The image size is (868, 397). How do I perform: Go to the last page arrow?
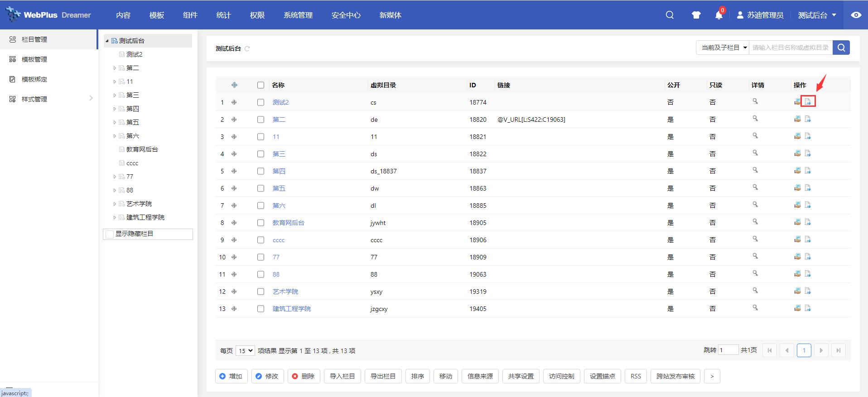pyautogui.click(x=839, y=350)
